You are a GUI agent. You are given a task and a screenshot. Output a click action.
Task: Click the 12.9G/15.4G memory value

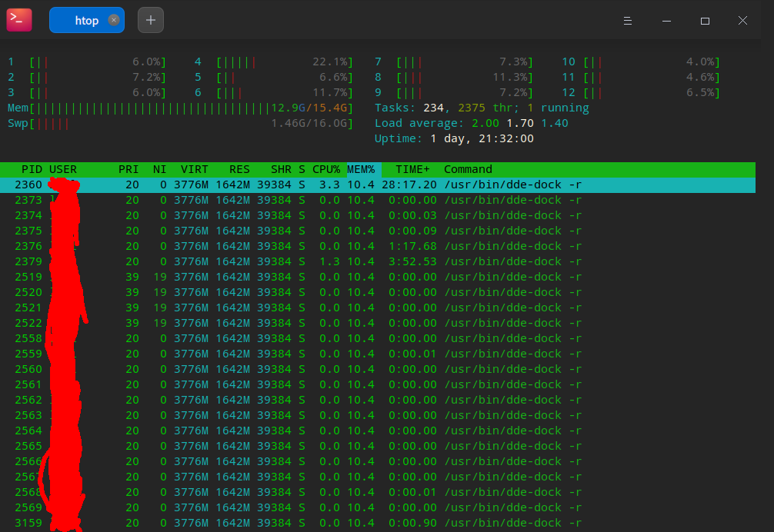tap(309, 108)
